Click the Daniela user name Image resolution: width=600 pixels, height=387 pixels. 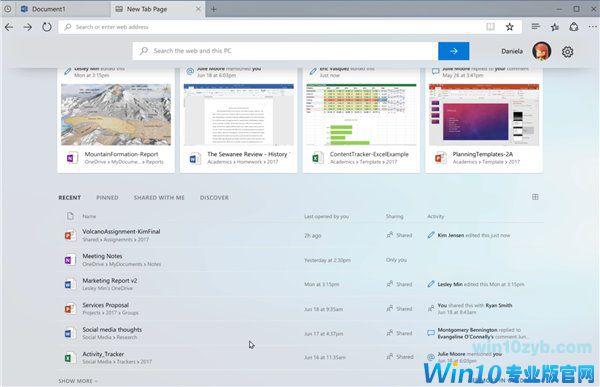click(x=512, y=51)
